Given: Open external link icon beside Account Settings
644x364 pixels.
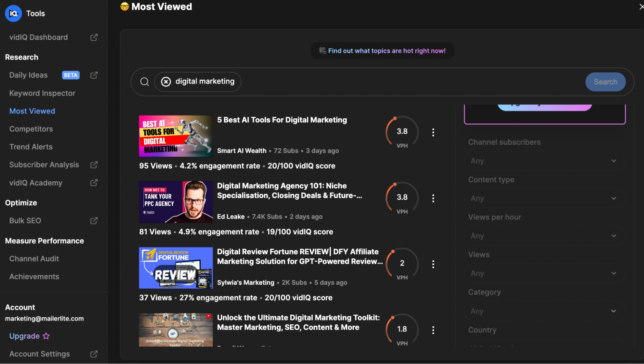Looking at the screenshot, I should 94,354.
